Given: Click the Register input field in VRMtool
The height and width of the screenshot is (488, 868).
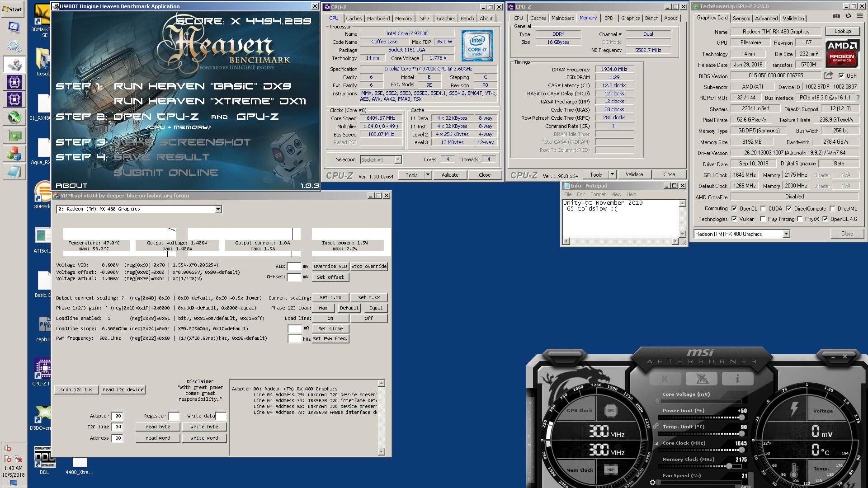Looking at the screenshot, I should tap(174, 416).
